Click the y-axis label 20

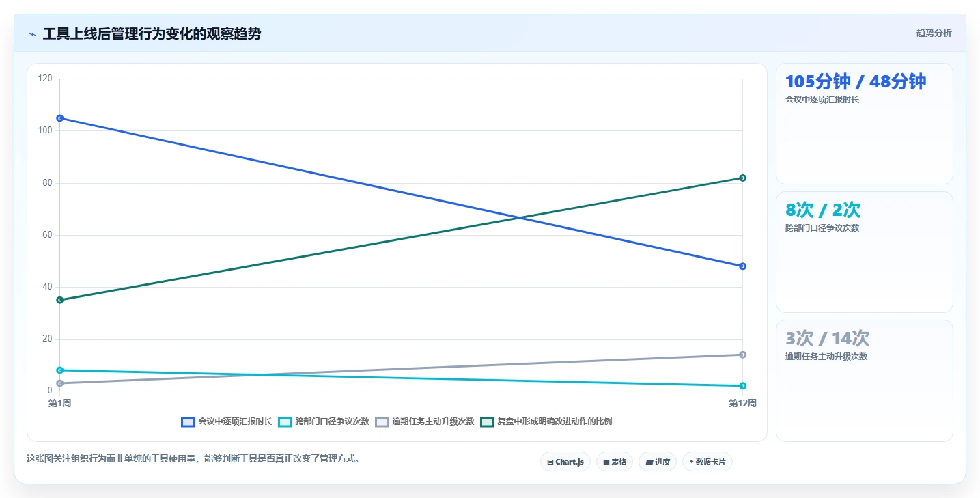pos(48,339)
